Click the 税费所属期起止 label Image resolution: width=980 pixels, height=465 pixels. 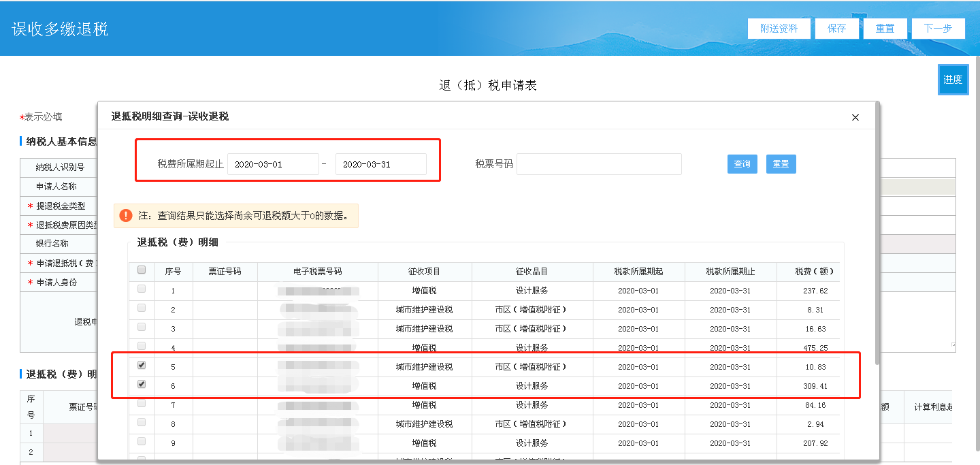click(191, 164)
